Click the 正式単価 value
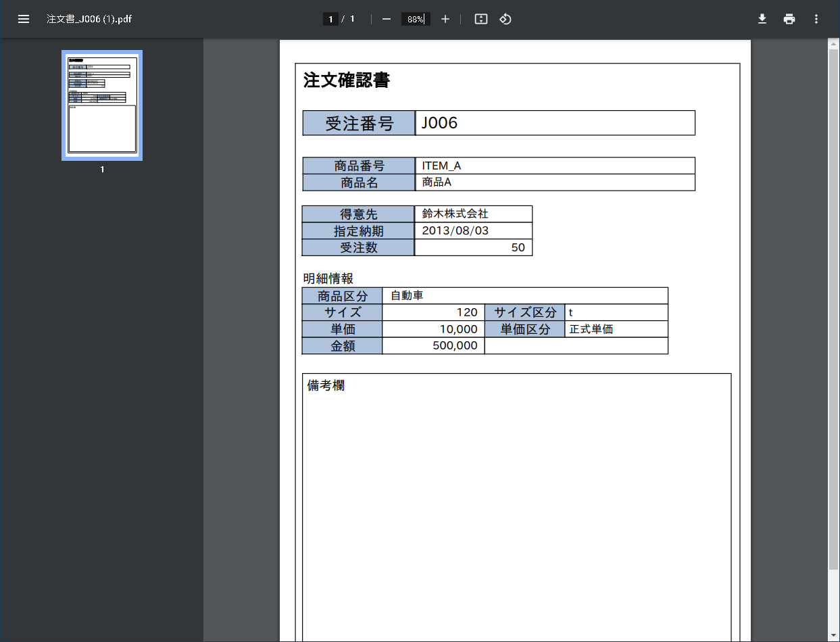The height and width of the screenshot is (642, 840). pos(591,329)
